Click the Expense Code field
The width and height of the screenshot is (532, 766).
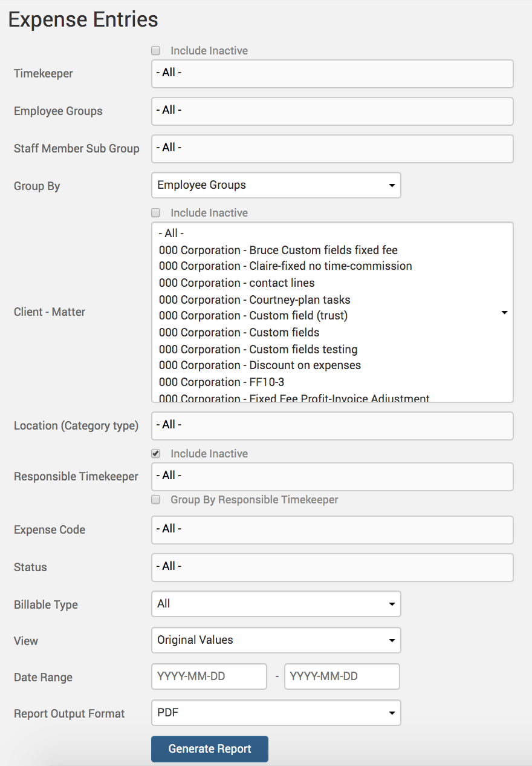(332, 530)
